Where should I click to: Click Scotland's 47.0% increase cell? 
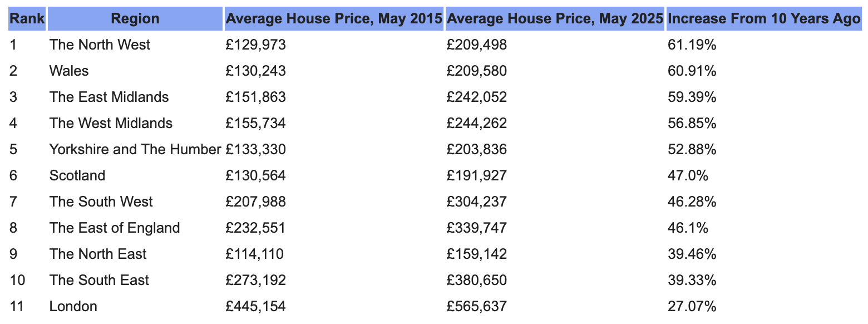coord(688,175)
